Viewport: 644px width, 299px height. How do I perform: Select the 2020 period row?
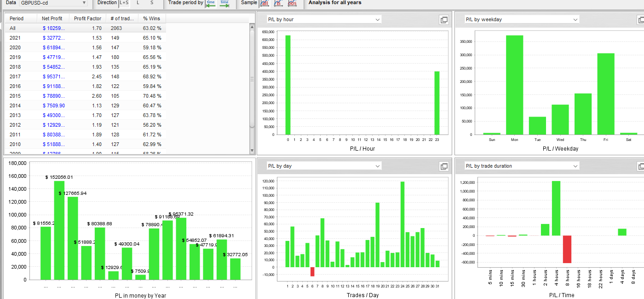[86, 47]
